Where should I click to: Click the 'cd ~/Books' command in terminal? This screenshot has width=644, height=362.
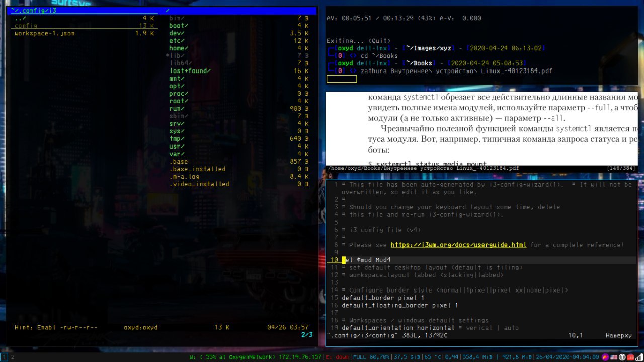(379, 56)
